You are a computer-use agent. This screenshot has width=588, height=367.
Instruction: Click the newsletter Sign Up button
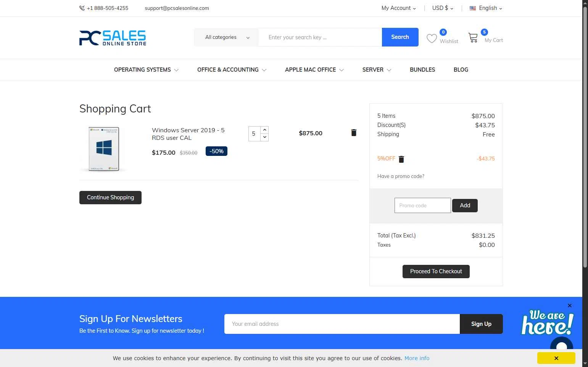pos(481,324)
